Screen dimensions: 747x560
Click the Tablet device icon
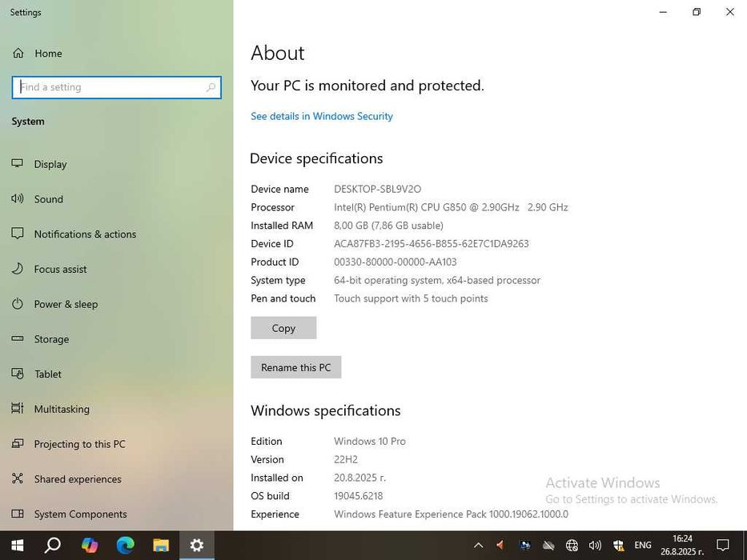[x=17, y=374]
